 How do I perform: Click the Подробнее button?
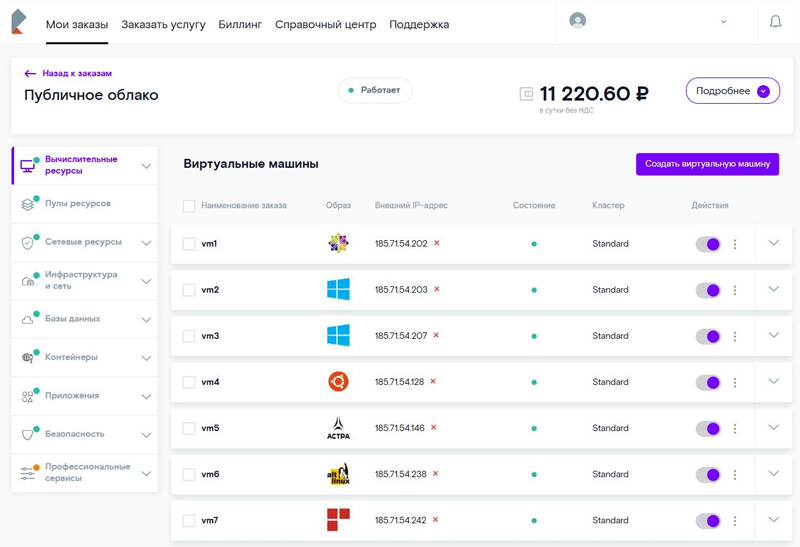pyautogui.click(x=733, y=91)
